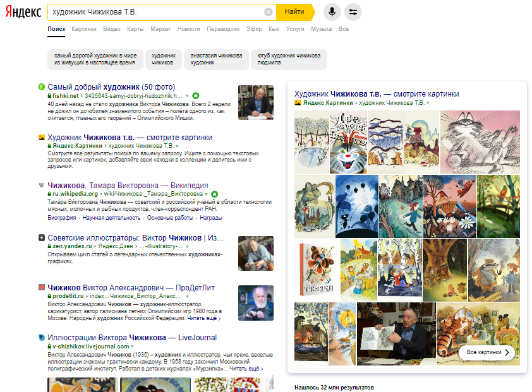Viewport: 532px width, 392px height.
Task: Open the blue cat with red nose picture
Action: 348,142
